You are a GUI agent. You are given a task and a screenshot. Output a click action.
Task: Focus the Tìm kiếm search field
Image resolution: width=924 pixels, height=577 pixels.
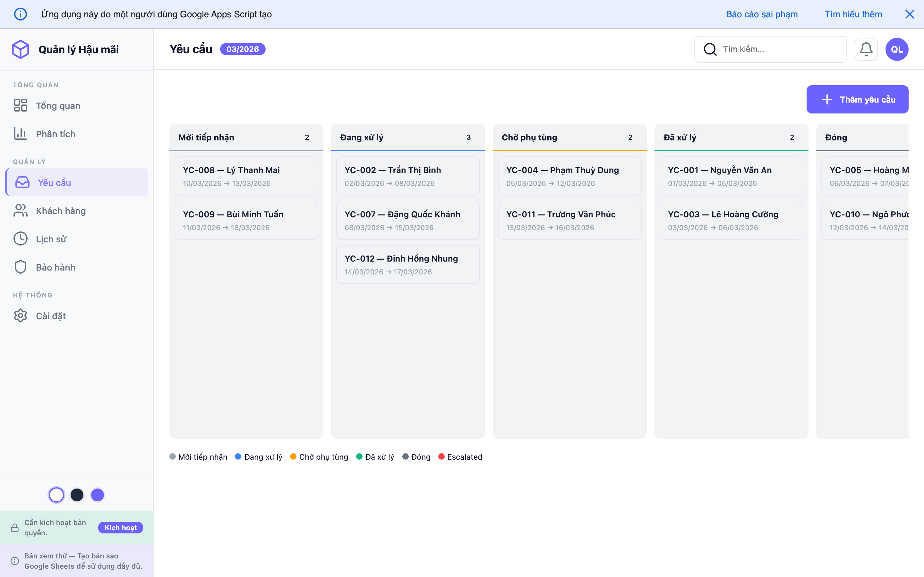(x=779, y=49)
